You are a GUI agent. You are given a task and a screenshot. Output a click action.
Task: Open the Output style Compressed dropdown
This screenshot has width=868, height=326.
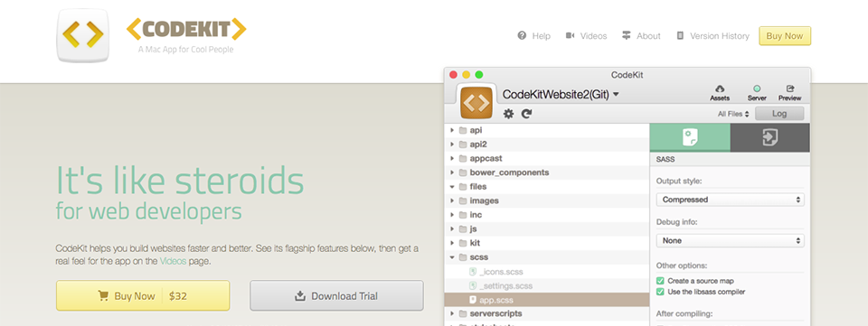pos(731,200)
